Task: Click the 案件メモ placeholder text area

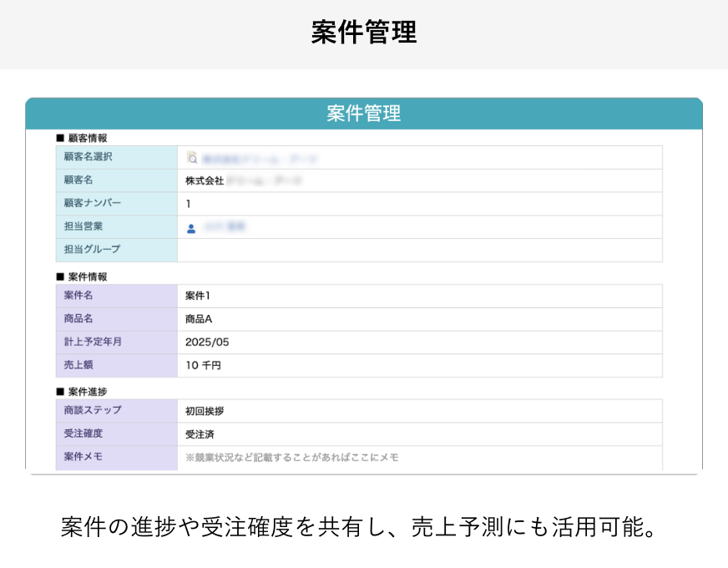Action: (x=376, y=457)
